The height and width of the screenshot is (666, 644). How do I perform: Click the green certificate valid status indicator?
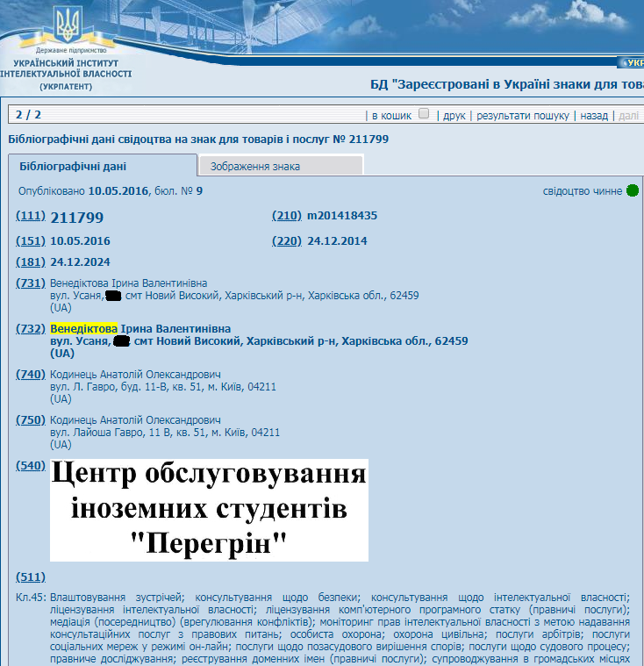point(632,190)
